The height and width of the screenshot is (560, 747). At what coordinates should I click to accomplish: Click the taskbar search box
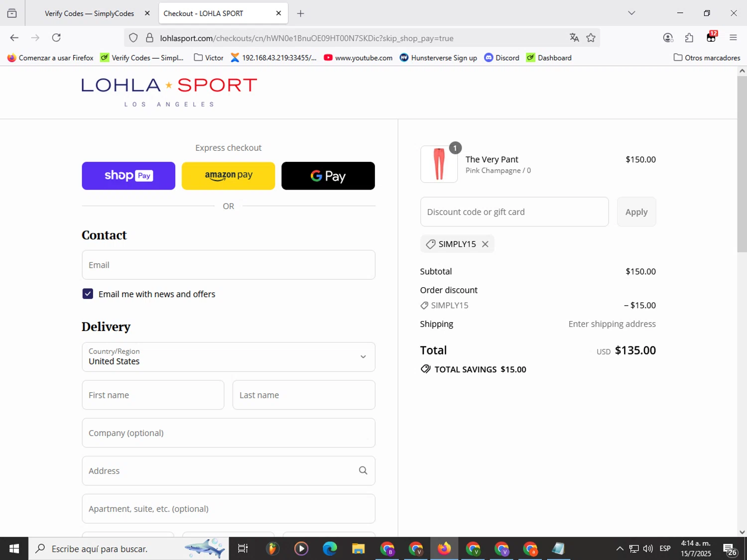[128, 549]
